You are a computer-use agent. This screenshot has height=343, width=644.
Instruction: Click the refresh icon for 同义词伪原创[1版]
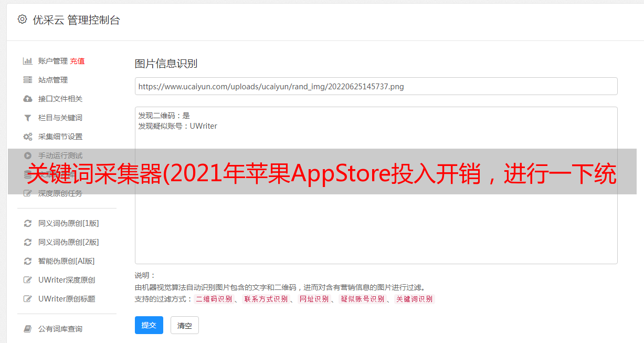click(x=28, y=223)
